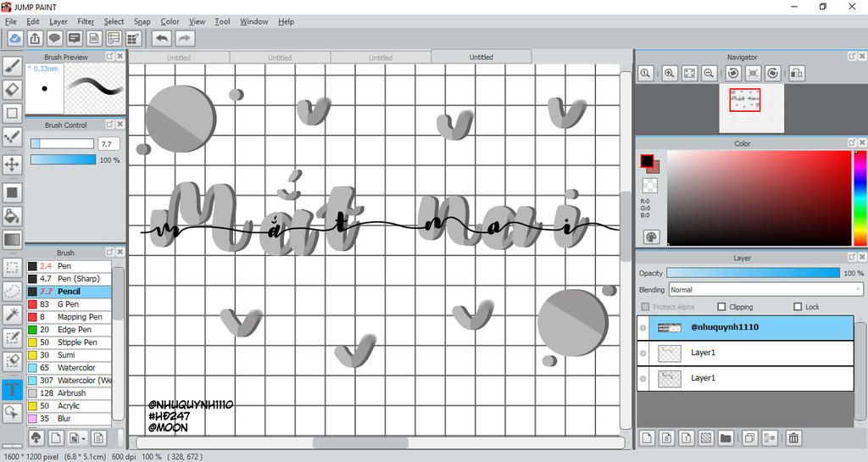Toggle visibility of @nhuquynh1110 layer

click(x=643, y=328)
